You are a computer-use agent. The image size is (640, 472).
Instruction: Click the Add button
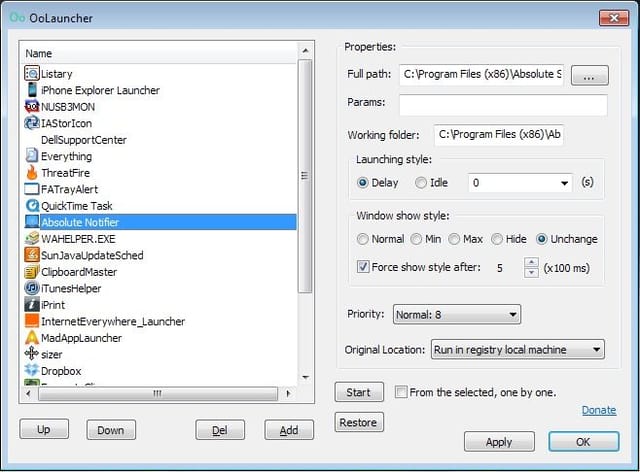tap(289, 430)
